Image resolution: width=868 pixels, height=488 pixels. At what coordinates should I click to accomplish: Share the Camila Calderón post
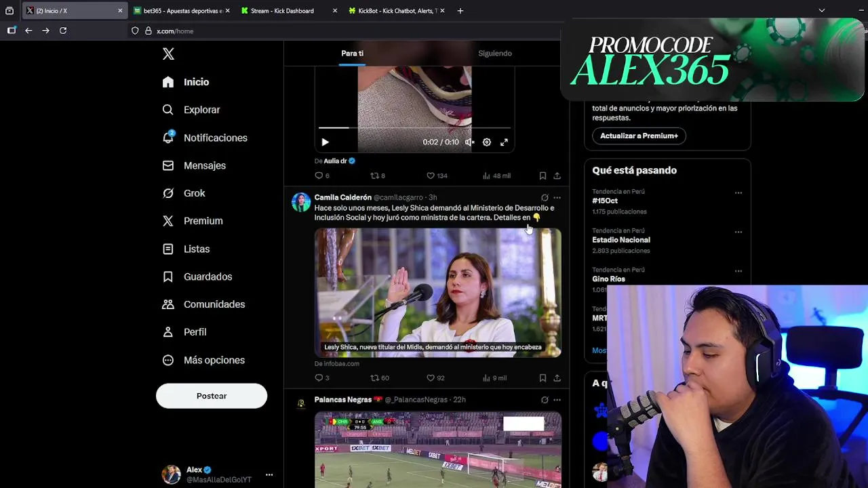point(557,378)
